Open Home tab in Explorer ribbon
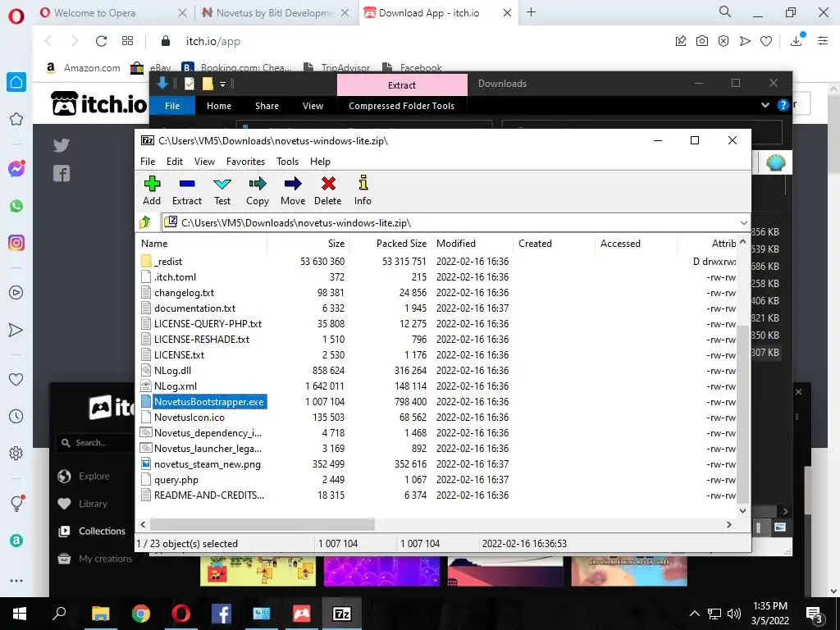Image resolution: width=840 pixels, height=630 pixels. 219,106
